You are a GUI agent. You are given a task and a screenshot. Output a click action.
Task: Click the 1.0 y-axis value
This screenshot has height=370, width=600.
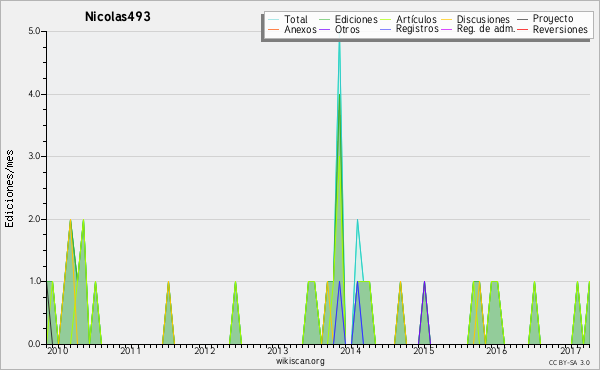[x=34, y=282]
